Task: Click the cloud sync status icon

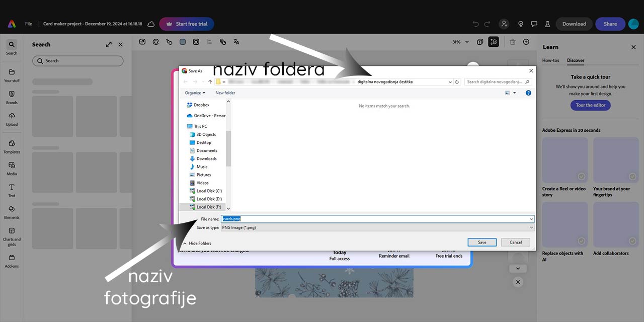Action: [x=151, y=24]
